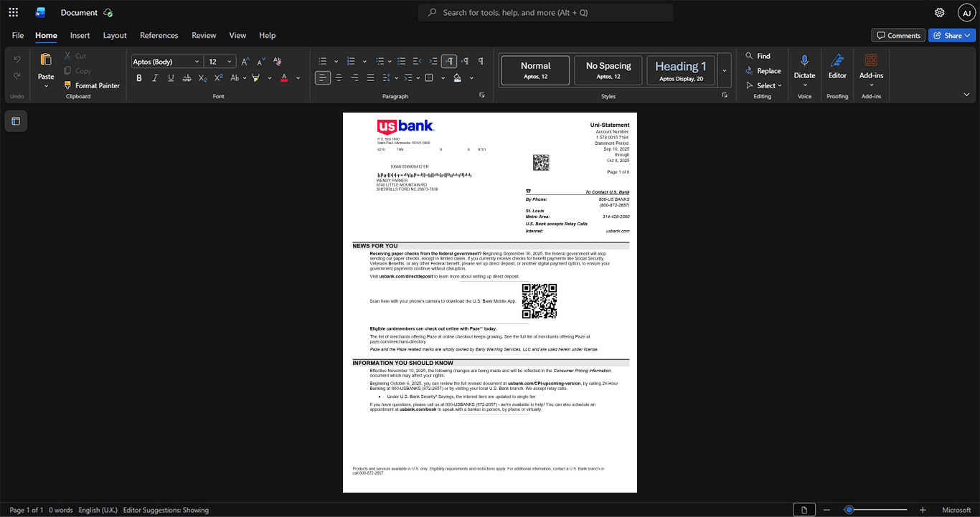Open the Select dropdown
This screenshot has height=517, width=980.
point(765,85)
